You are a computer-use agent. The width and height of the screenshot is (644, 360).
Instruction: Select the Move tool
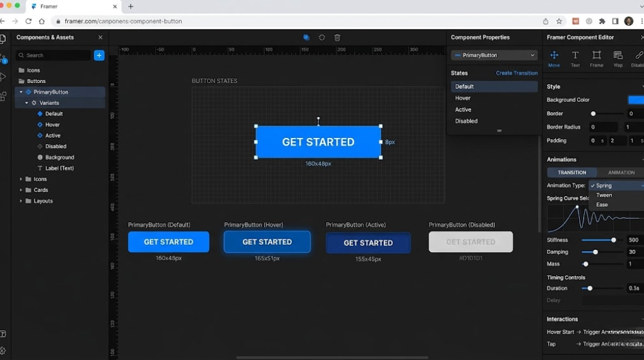(553, 59)
